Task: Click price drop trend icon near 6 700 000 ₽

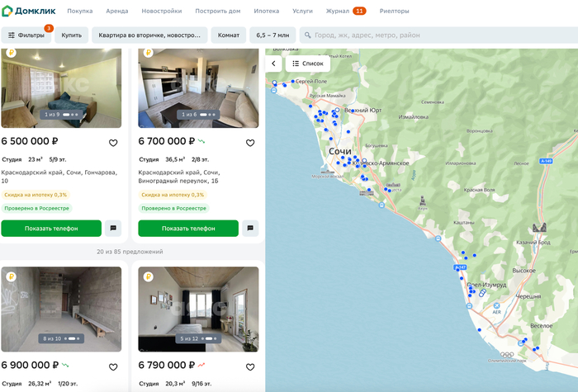Action: coord(201,141)
